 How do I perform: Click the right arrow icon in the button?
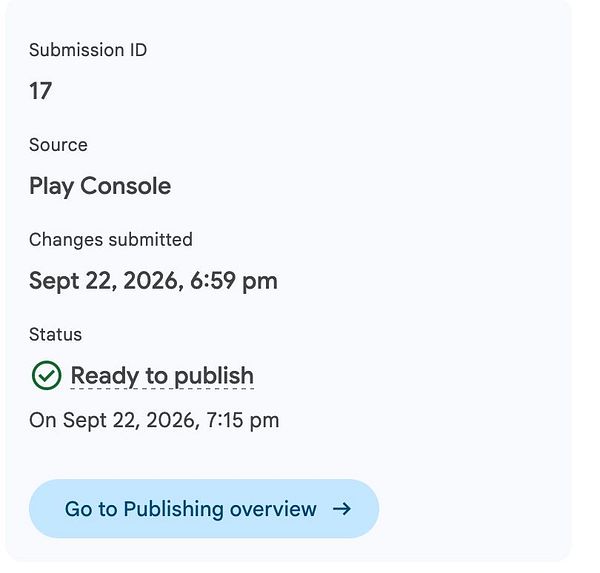(x=342, y=509)
